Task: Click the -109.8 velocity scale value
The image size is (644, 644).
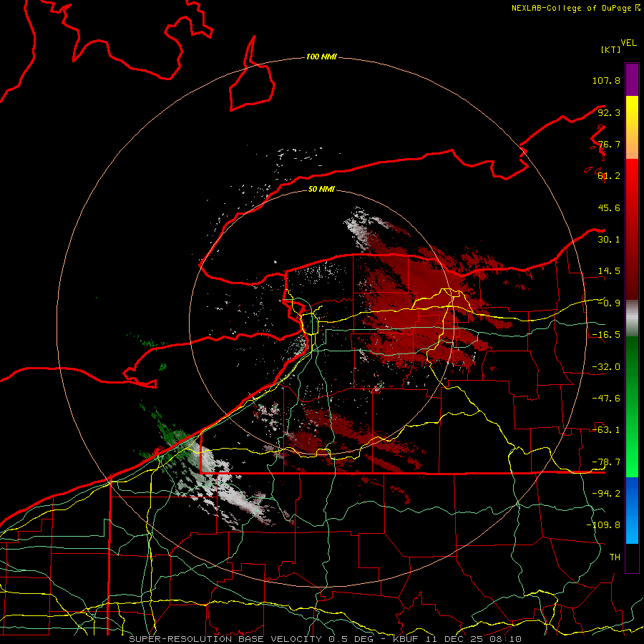Action: coord(603,525)
